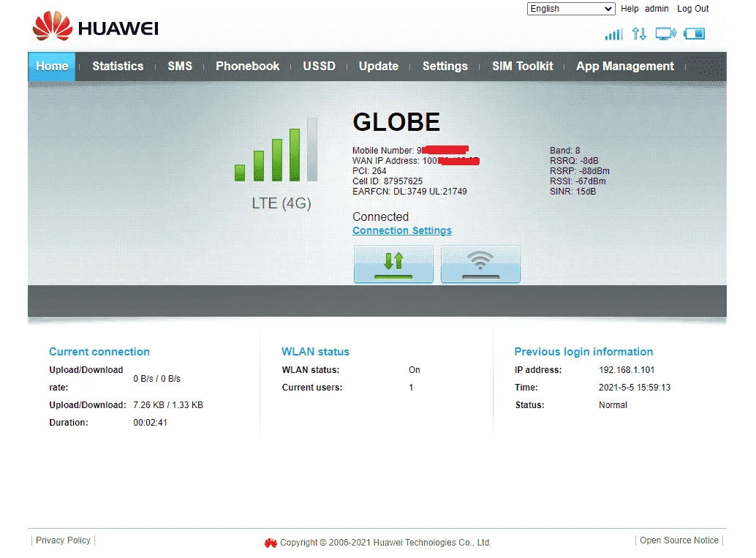Select the RSSI: -67dBm value
The image size is (756, 558).
(x=578, y=181)
